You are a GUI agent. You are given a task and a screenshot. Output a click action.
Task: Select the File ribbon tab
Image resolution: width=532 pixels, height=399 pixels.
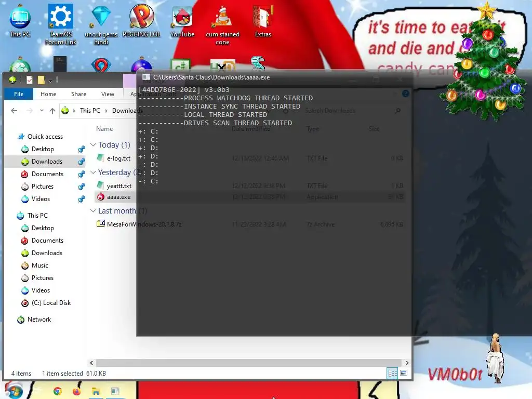[x=19, y=94]
